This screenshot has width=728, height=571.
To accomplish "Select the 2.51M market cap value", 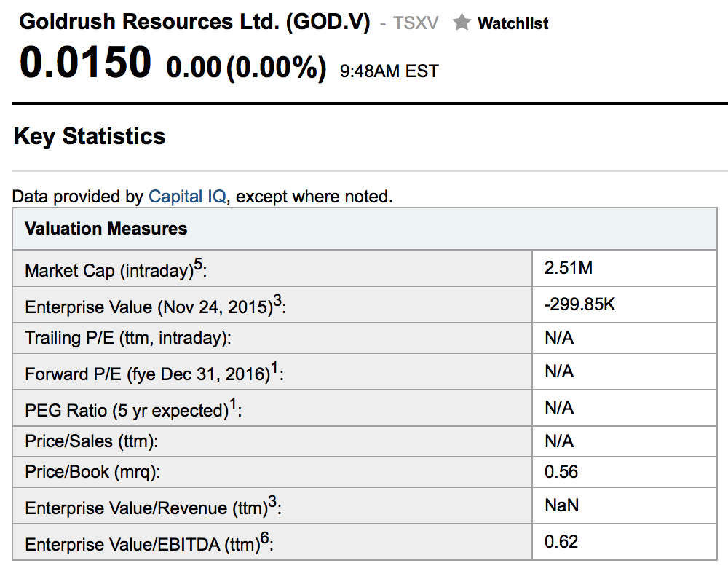I will pos(569,268).
